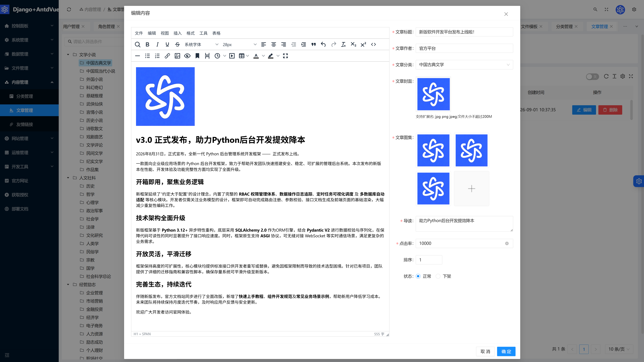The width and height of the screenshot is (644, 362).
Task: Collapse 人文社科 tree node
Action: (x=68, y=178)
